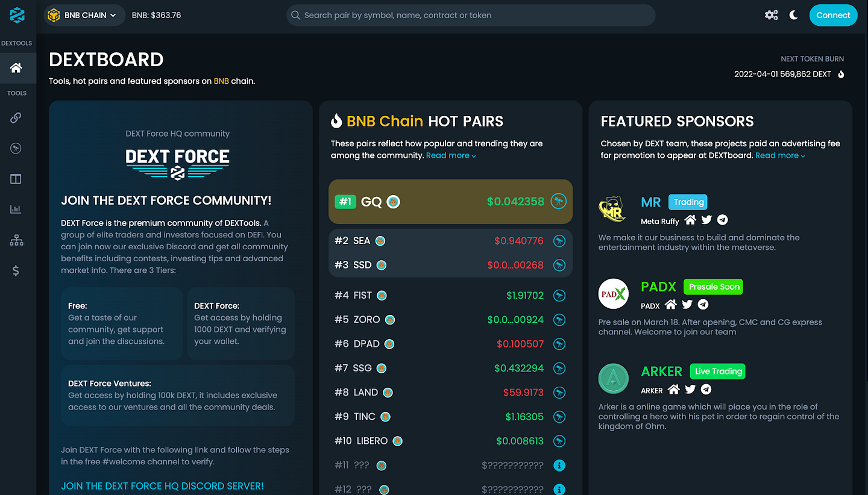Open the bar chart stats icon in sidebar

pos(16,210)
